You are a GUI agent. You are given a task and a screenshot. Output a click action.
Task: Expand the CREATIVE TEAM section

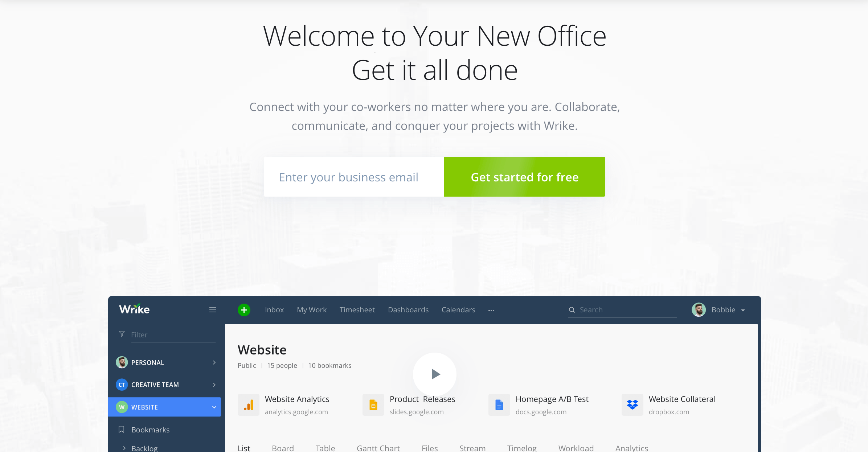(x=214, y=384)
